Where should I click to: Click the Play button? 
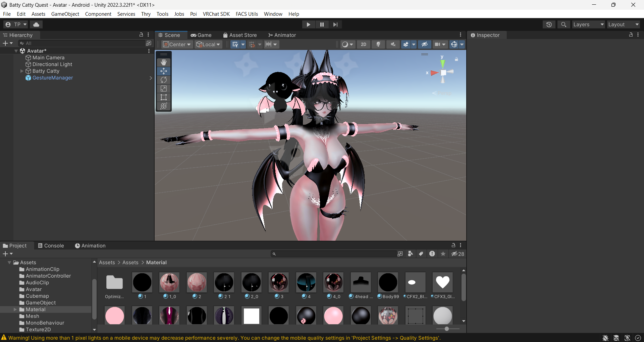click(x=308, y=24)
